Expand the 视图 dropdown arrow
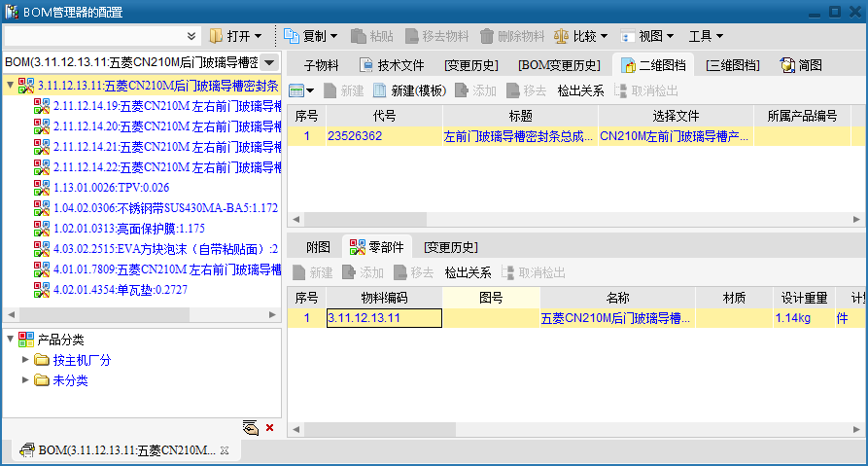The width and height of the screenshot is (868, 466). click(671, 37)
